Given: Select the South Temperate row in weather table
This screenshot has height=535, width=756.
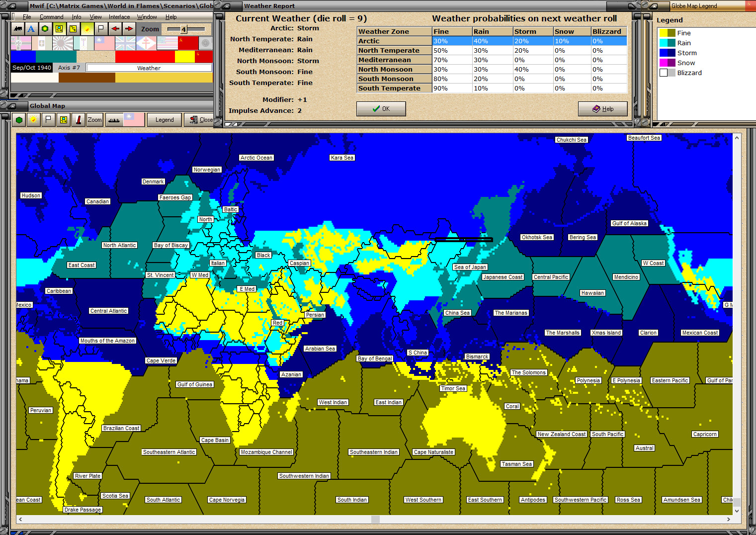Looking at the screenshot, I should coord(492,88).
